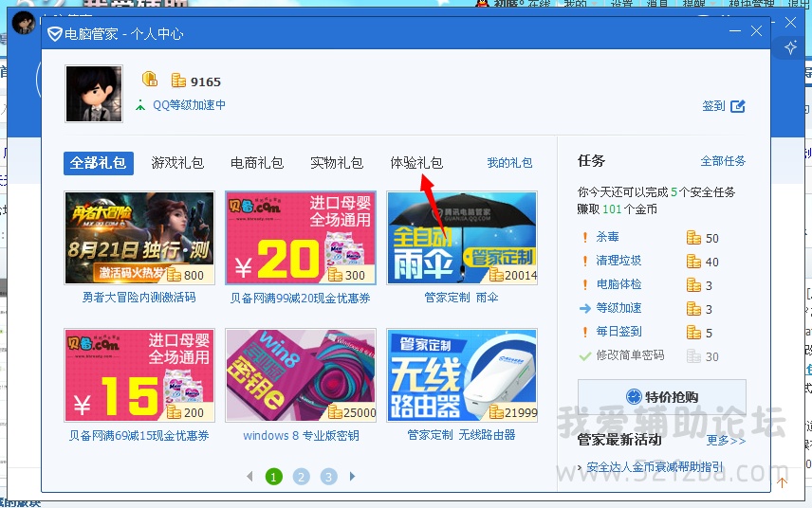Image resolution: width=812 pixels, height=508 pixels.
Task: Jump to page 2 of gift list
Action: point(301,477)
